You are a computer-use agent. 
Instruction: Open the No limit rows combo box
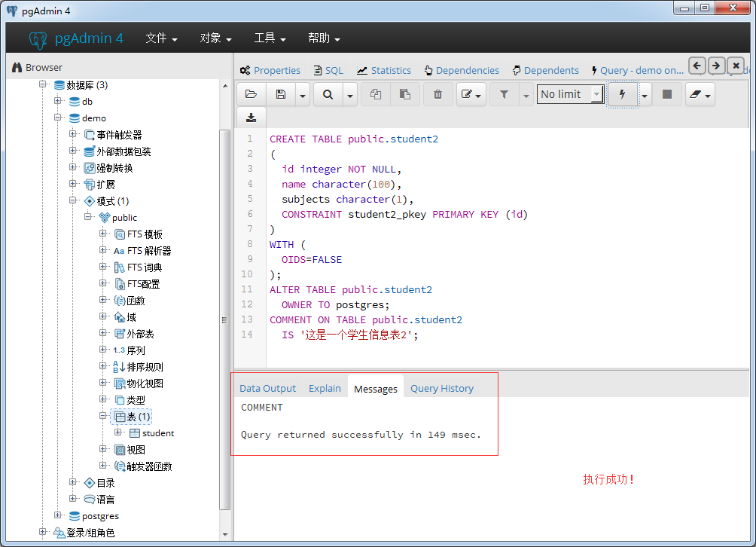tap(571, 94)
